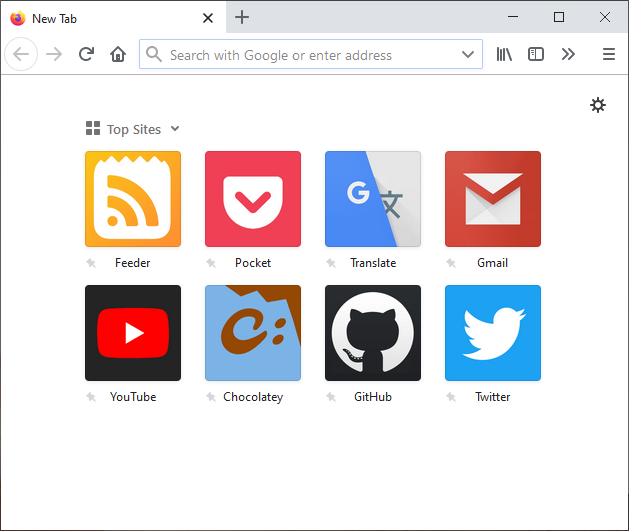Screen dimensions: 629x531
Task: Click the pin icon next to GitHub
Action: pos(331,397)
